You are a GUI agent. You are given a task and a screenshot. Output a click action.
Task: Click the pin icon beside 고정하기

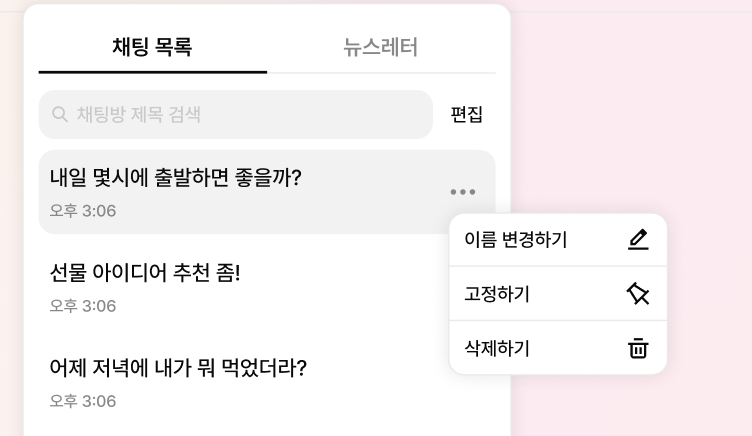pos(638,294)
